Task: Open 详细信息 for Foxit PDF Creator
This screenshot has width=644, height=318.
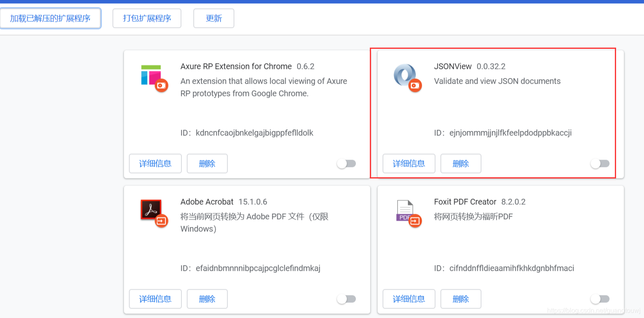Action: (409, 299)
